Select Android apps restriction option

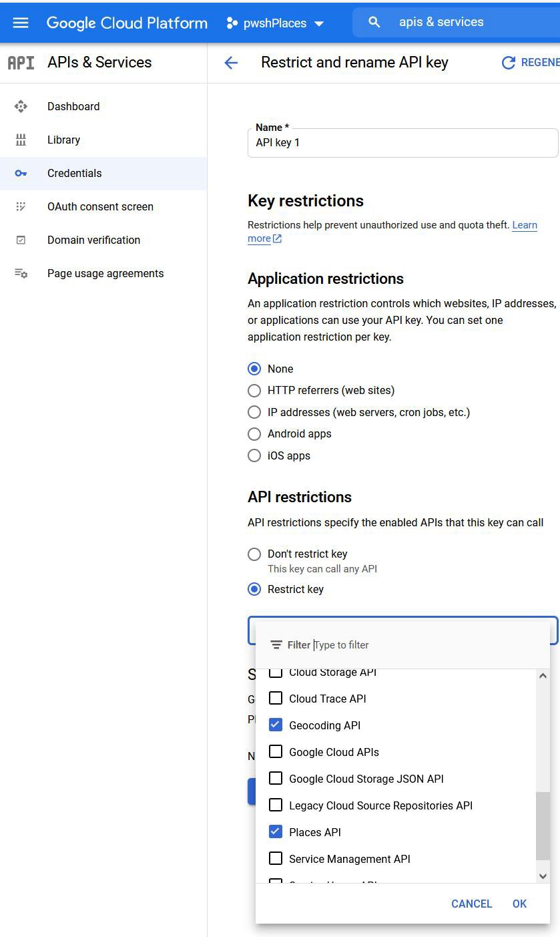(x=254, y=433)
